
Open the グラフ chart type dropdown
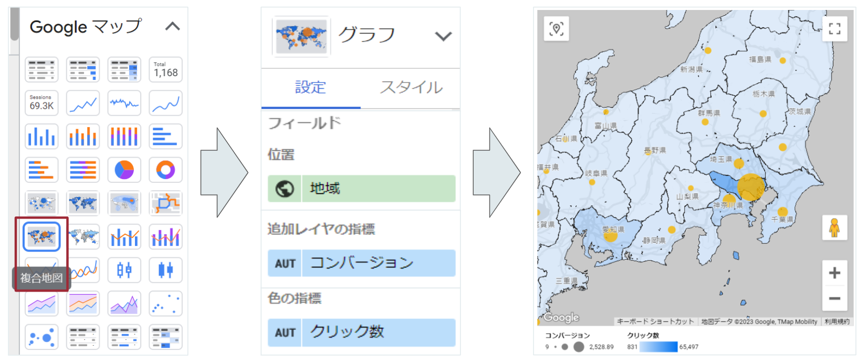(x=443, y=36)
